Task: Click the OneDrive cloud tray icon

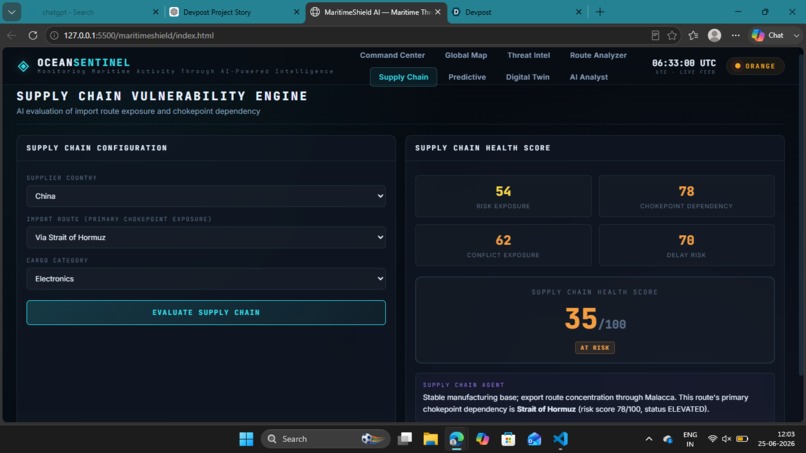Action: (668, 439)
